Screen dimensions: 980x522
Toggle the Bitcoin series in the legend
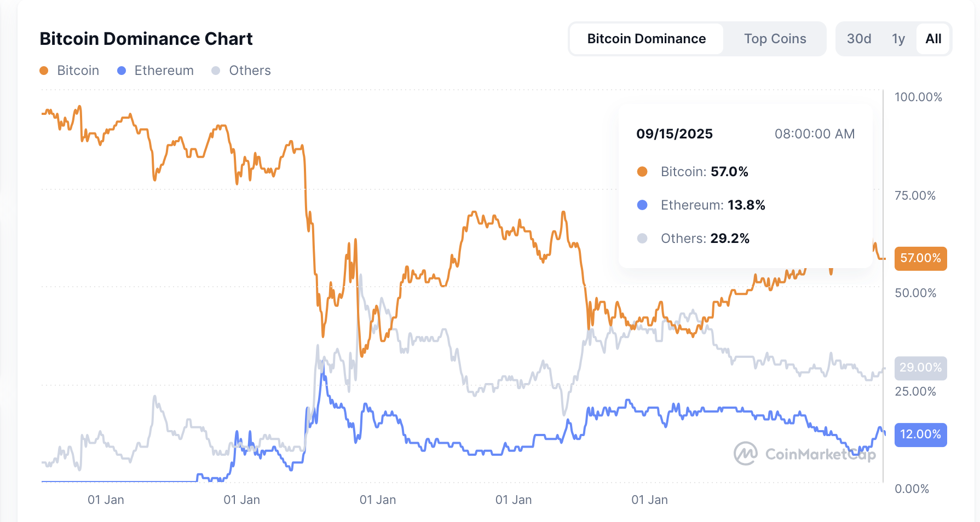coord(78,71)
